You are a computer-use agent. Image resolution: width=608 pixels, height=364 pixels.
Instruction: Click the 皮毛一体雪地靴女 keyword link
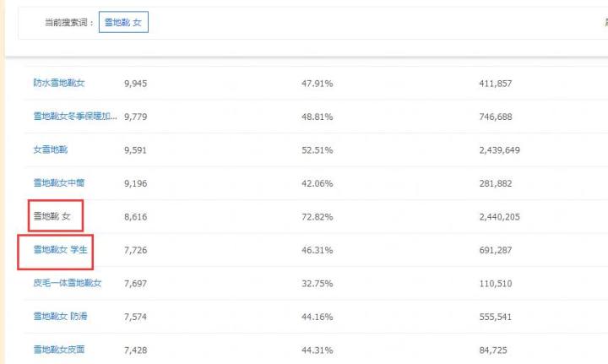pos(68,283)
